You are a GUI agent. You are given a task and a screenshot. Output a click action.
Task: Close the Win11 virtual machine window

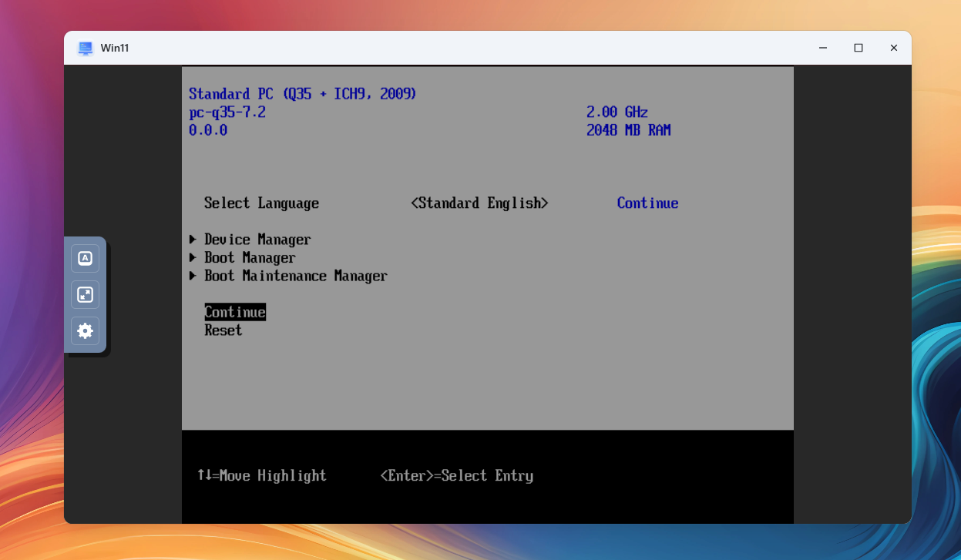(893, 48)
